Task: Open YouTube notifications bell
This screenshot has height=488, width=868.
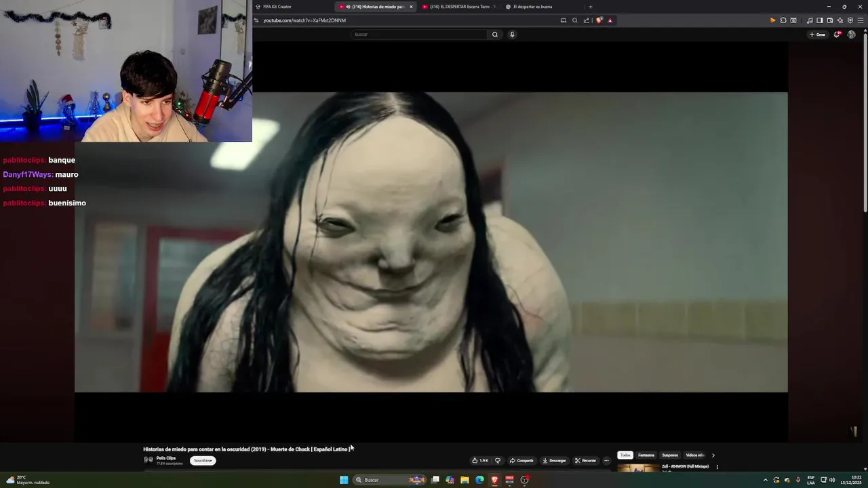Action: click(837, 35)
